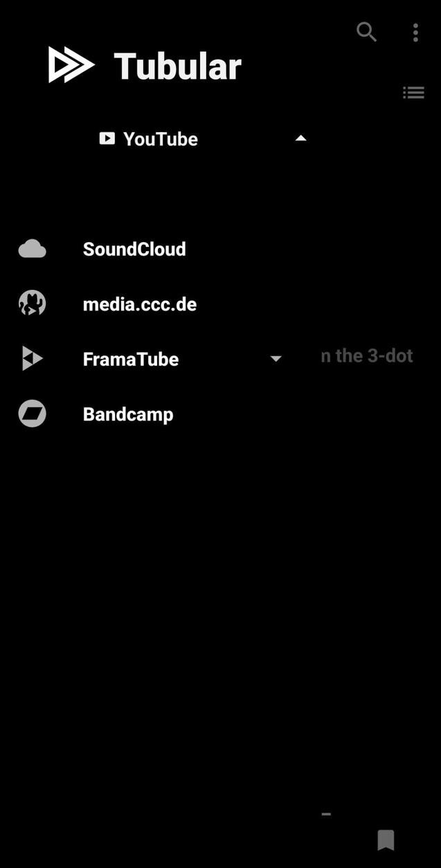The image size is (441, 868).
Task: Tap the FramaTube service label
Action: tap(130, 358)
